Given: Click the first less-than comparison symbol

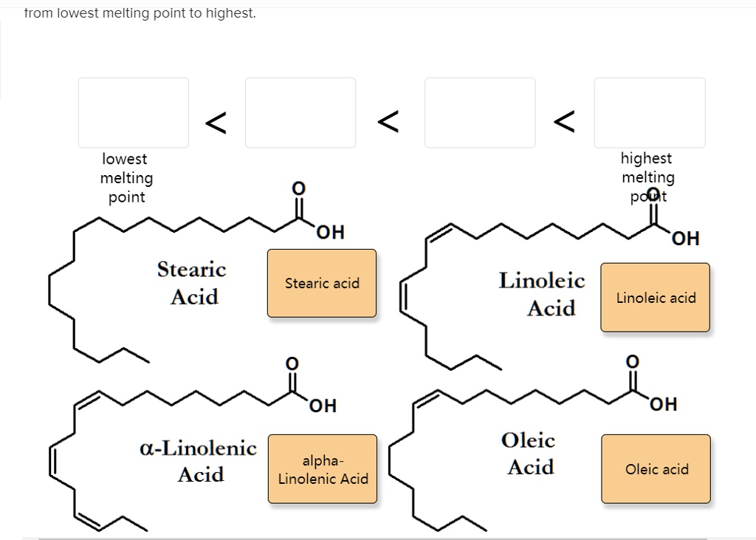Looking at the screenshot, I should pos(215,122).
